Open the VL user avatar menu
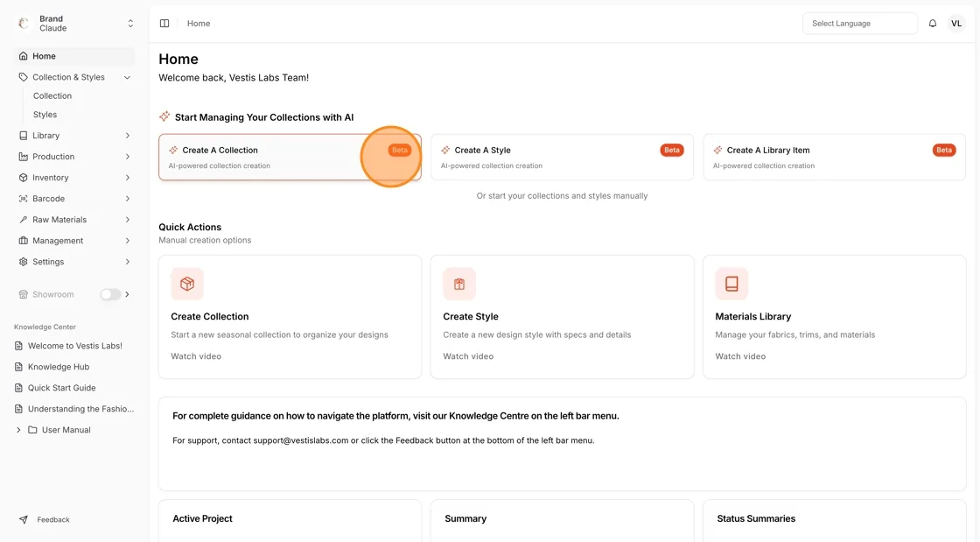This screenshot has height=542, width=980. pos(956,23)
